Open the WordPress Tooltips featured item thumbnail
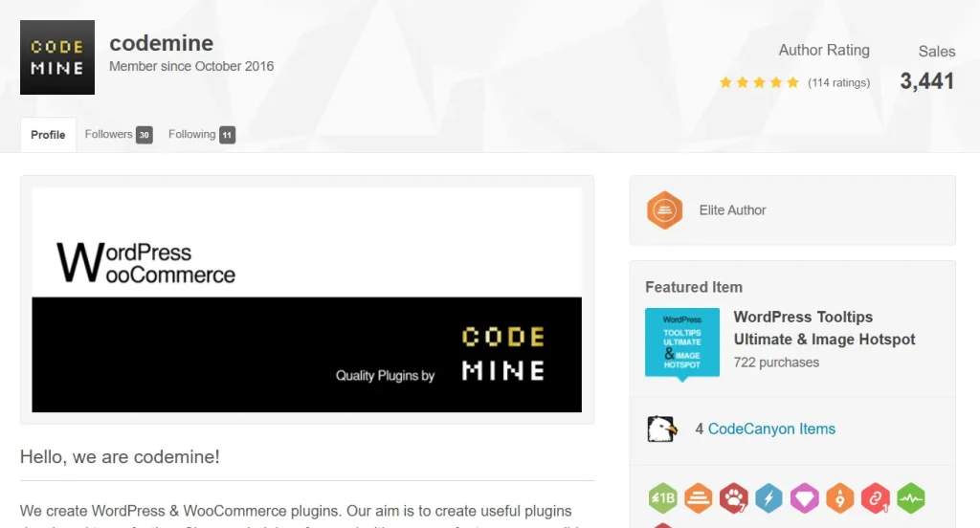This screenshot has width=980, height=528. (681, 343)
